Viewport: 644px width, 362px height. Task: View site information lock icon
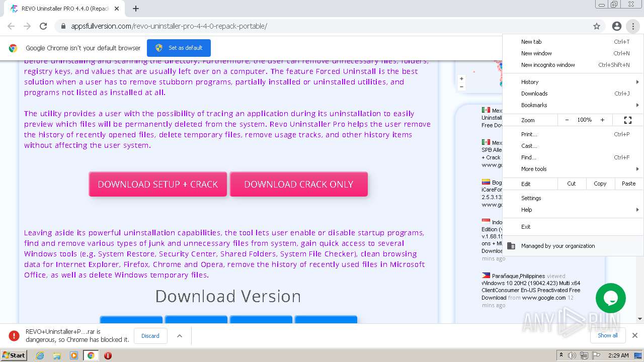63,26
